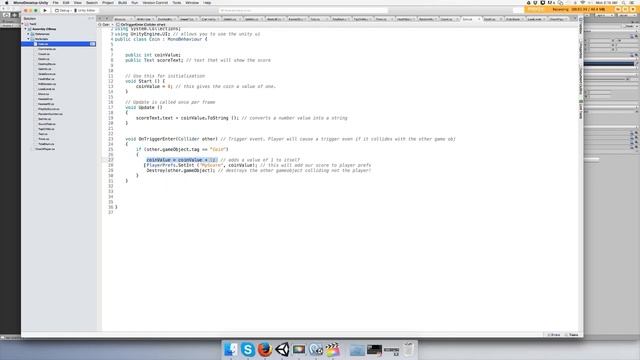Click the void OnTriggerEnter declaration line
Image resolution: width=640 pixels, height=360 pixels.
click(290, 139)
